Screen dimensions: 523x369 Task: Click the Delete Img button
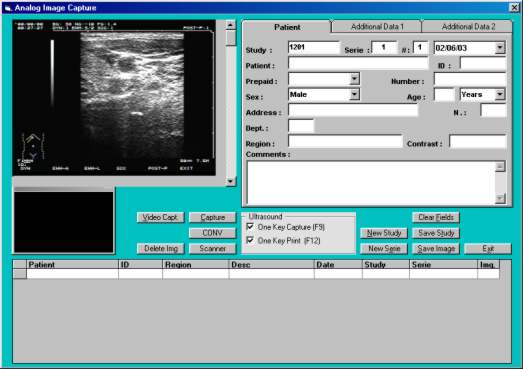[160, 249]
